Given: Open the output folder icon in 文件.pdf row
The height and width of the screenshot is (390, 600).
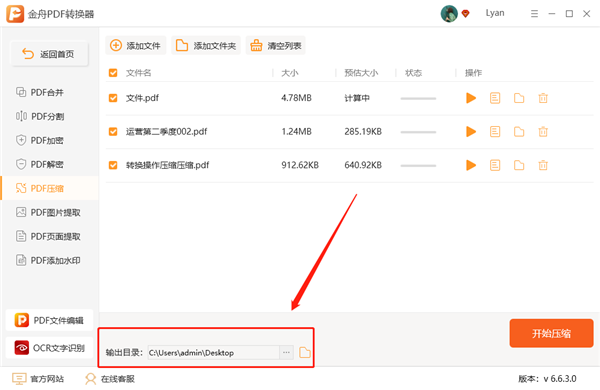Looking at the screenshot, I should tap(519, 98).
